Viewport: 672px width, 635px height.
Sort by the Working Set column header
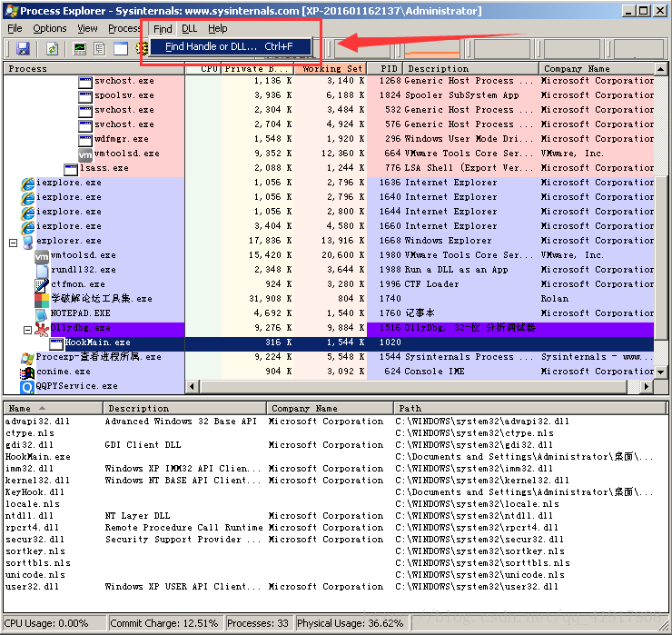(330, 69)
